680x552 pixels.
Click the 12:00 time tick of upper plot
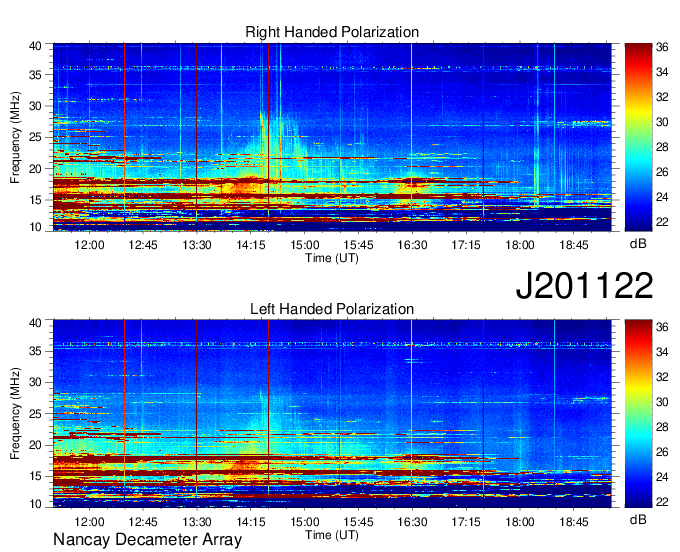pos(89,245)
